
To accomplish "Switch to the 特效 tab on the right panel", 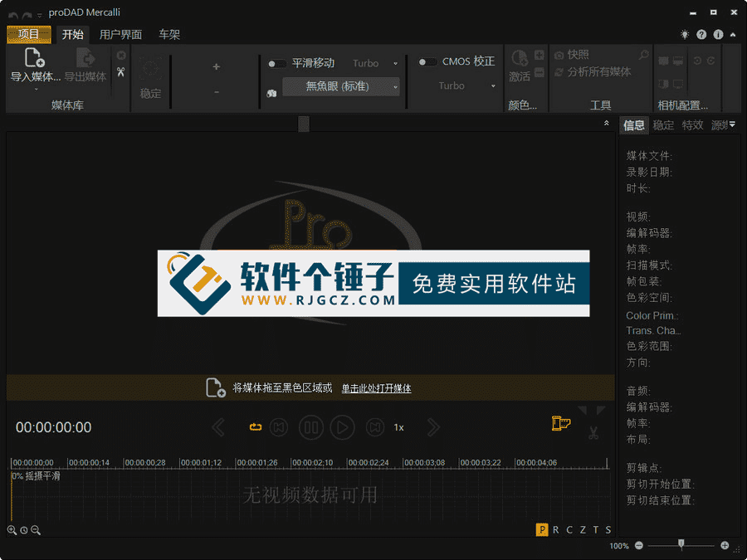I will click(694, 124).
